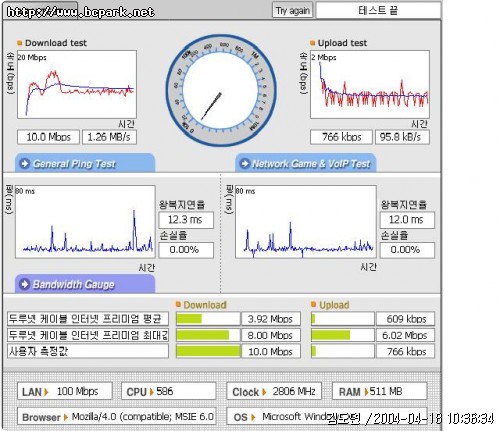Select the RAM 511 MB info box

point(380,391)
